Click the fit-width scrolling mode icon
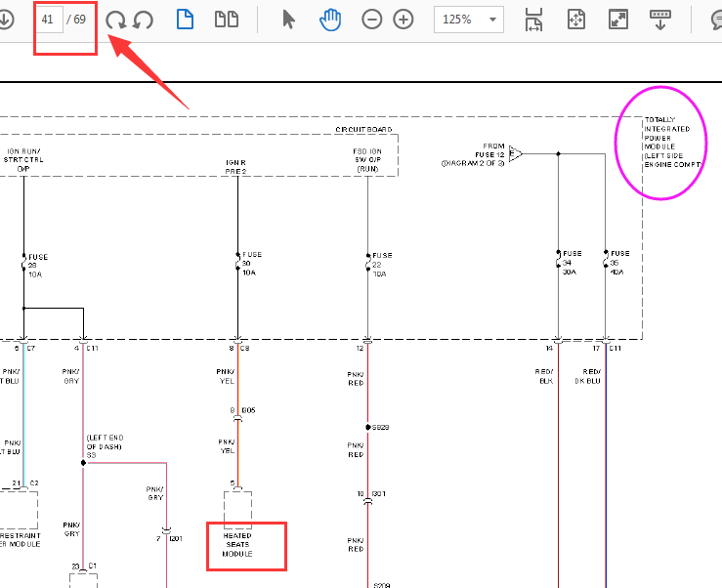722x588 pixels. (x=533, y=20)
